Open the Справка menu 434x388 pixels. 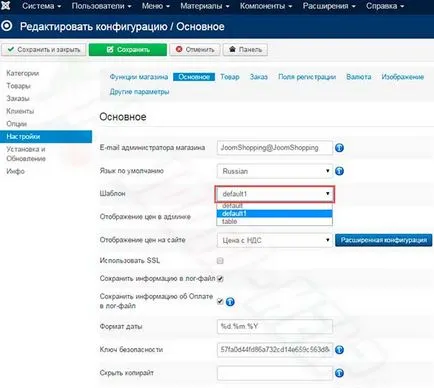click(x=385, y=6)
